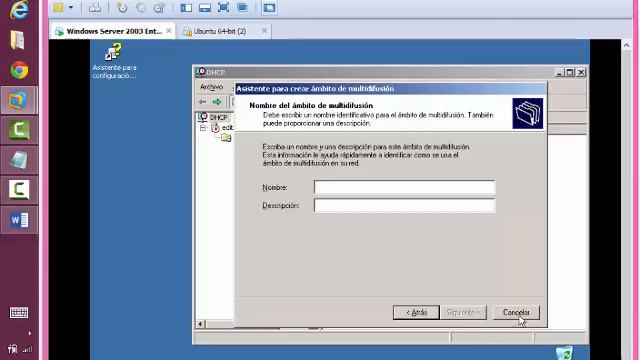This screenshot has height=360, width=640.
Task: Click the Descripción text field
Action: 404,206
